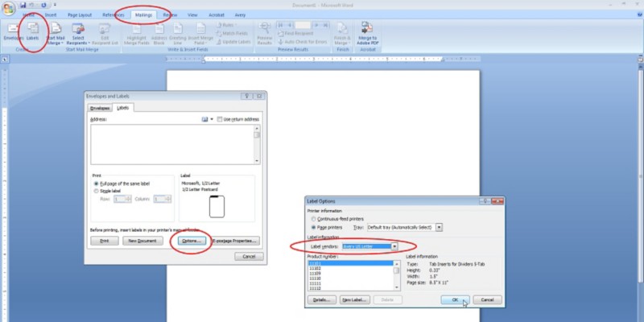Screen dimensions: 644x322
Task: Select the Continuous-feed printers option
Action: click(313, 217)
